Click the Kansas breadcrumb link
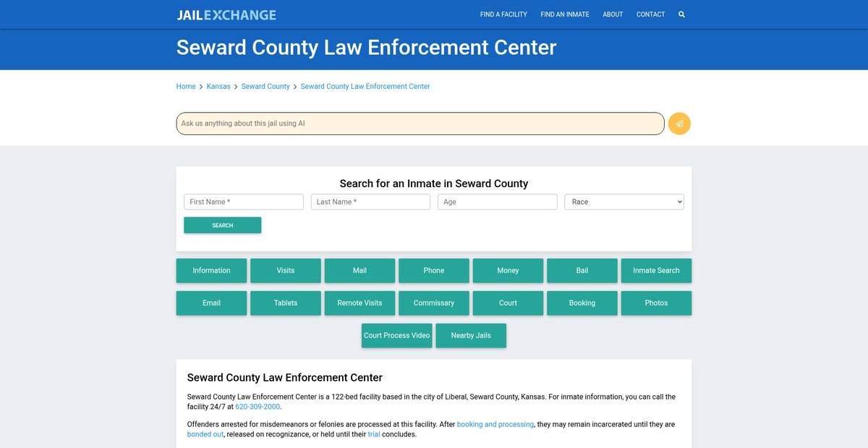 click(218, 87)
